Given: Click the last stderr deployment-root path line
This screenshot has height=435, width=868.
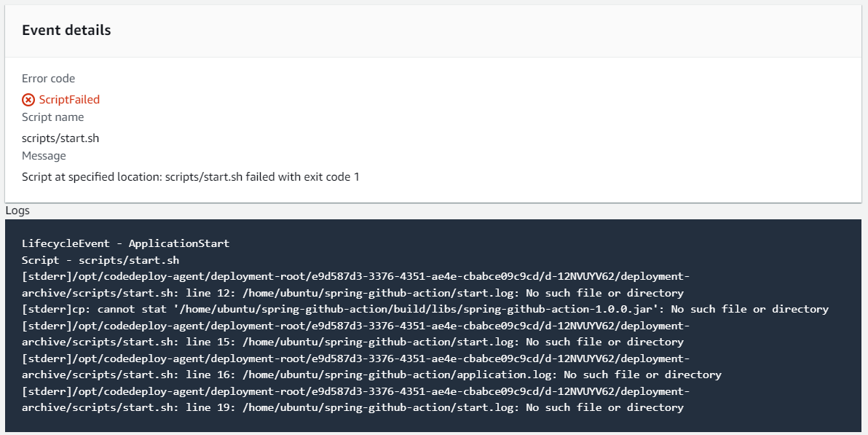Looking at the screenshot, I should (x=356, y=391).
